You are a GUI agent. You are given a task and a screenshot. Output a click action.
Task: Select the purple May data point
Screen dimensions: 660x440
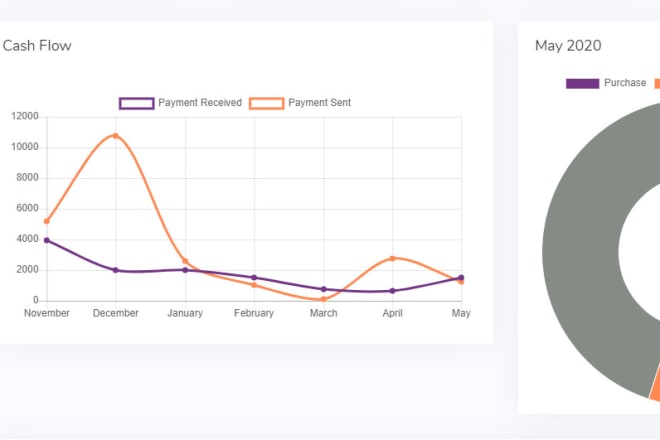(461, 277)
